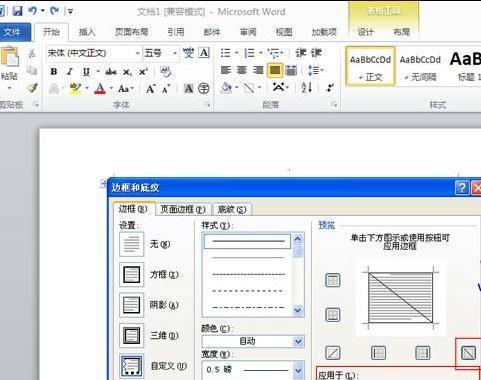Click the Phonetic Guide 文 icon
This screenshot has width=481, height=380.
click(188, 53)
